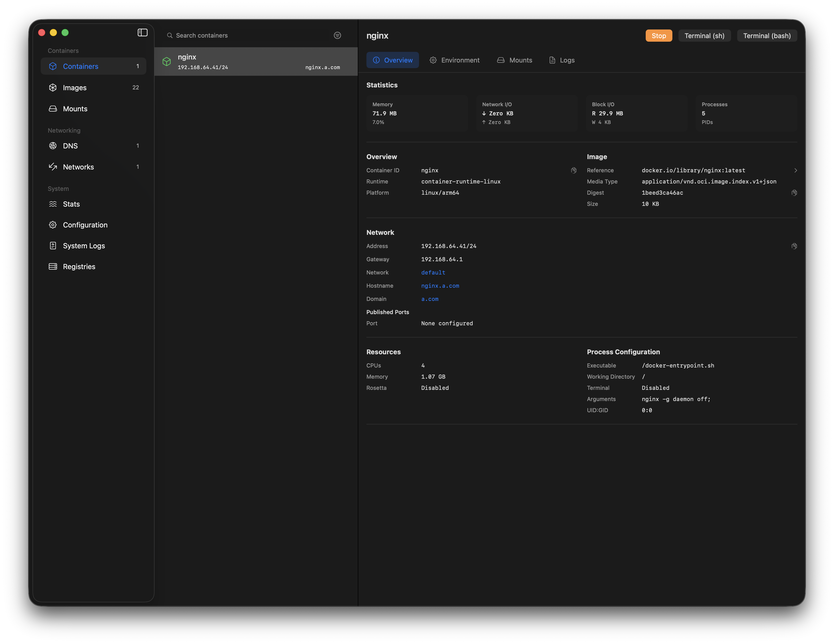Stop the nginx container
The image size is (834, 644).
[658, 36]
